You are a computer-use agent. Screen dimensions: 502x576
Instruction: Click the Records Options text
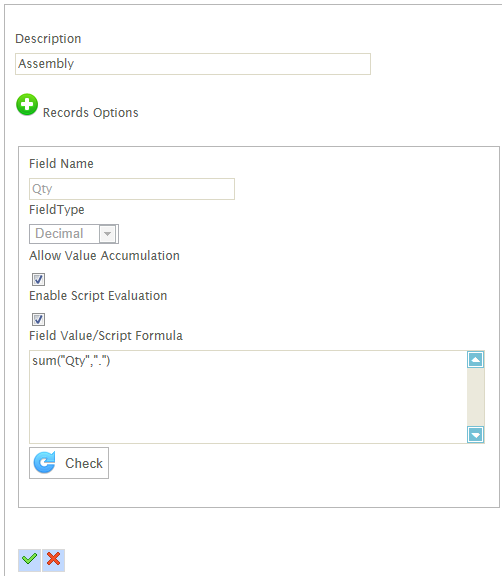pyautogui.click(x=91, y=112)
